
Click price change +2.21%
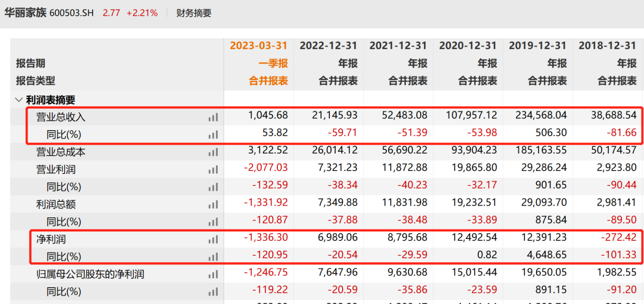[x=142, y=13]
